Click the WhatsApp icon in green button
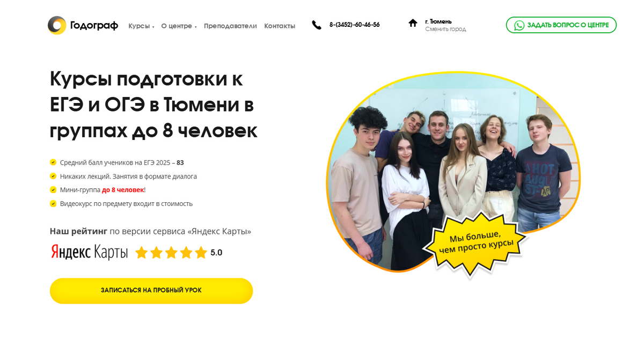This screenshot has width=644, height=339. tap(519, 25)
